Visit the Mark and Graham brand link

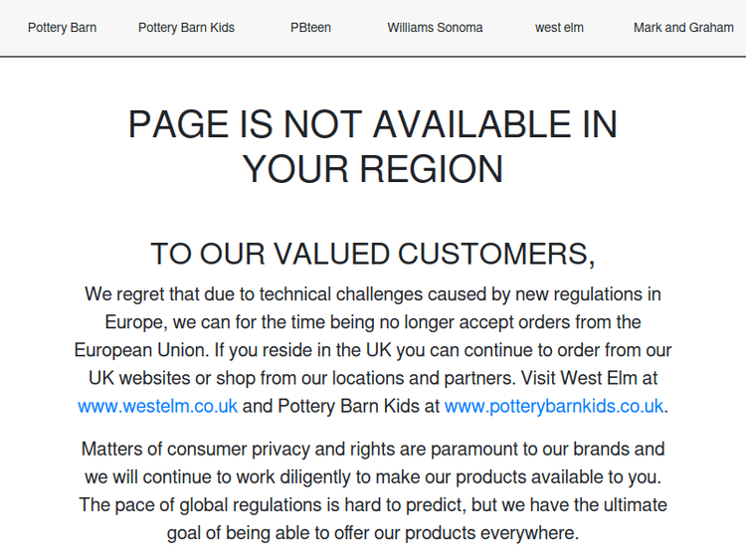tap(683, 28)
